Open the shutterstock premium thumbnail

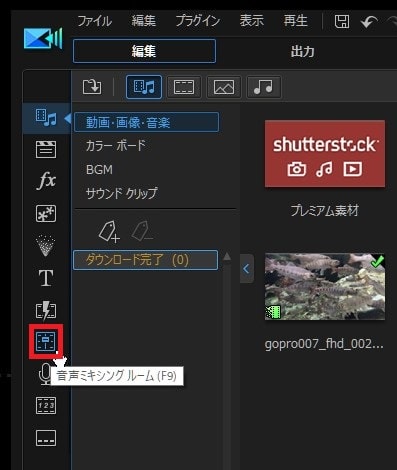click(x=325, y=154)
